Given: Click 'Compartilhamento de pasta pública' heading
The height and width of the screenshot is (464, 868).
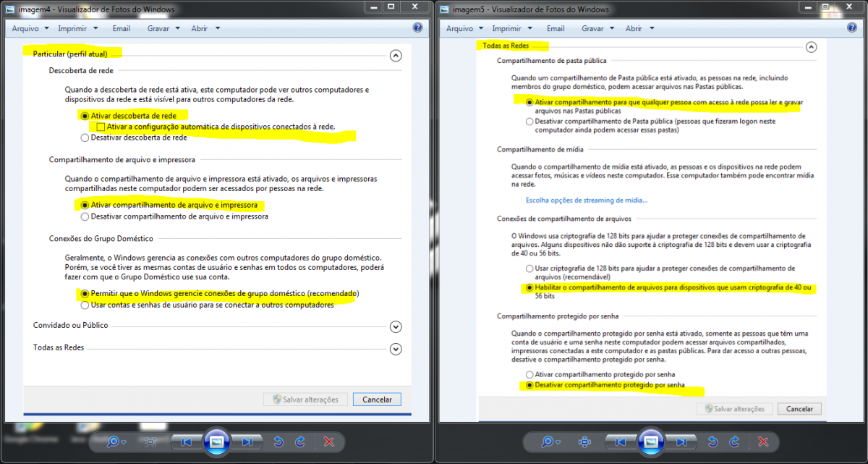Looking at the screenshot, I should tap(551, 61).
